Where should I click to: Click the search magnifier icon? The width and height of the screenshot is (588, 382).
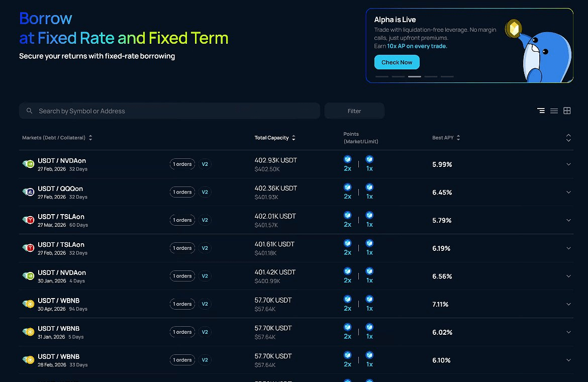click(x=30, y=111)
